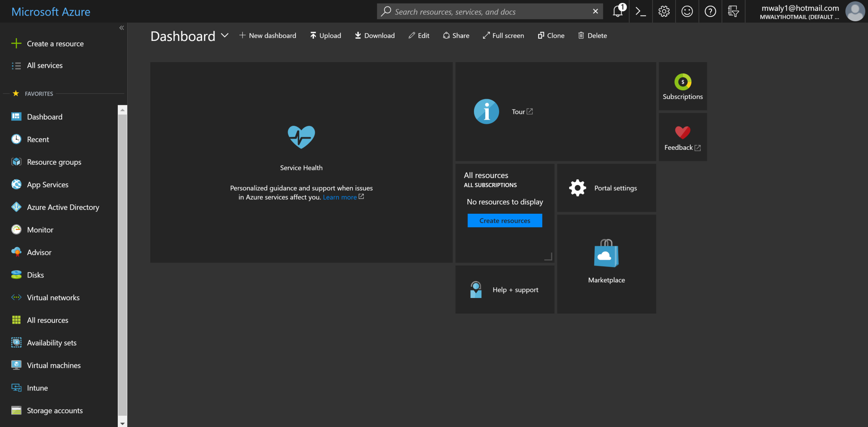The image size is (868, 427).
Task: Click the Microsoft Azure logo text
Action: coord(51,12)
